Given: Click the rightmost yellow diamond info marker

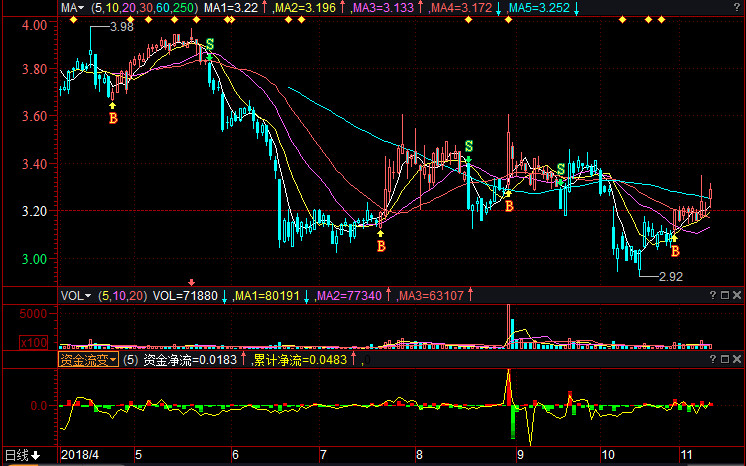Looking at the screenshot, I should 661,20.
